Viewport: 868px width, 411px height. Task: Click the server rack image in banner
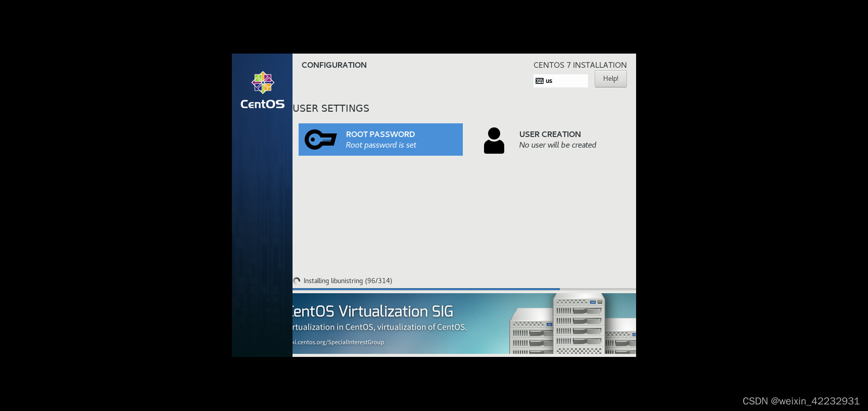[x=572, y=324]
